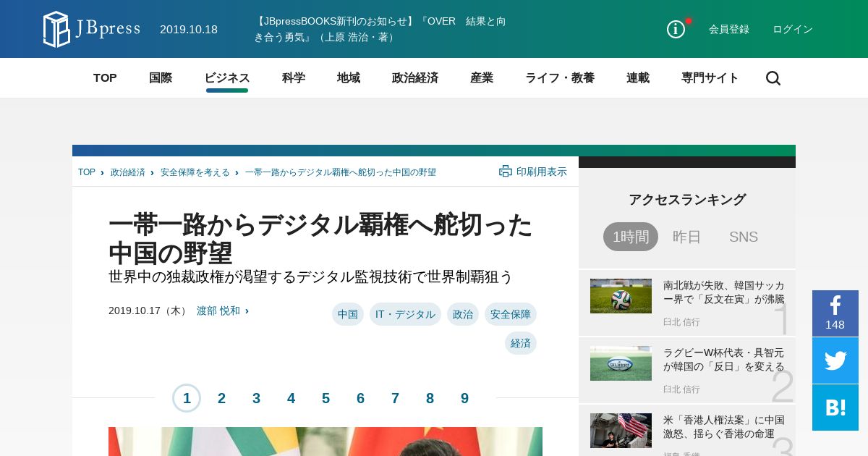
Task: Go to article page 4
Action: (x=291, y=398)
